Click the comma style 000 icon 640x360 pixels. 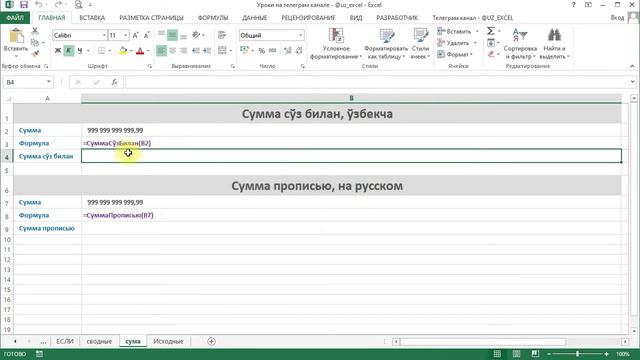[273, 51]
